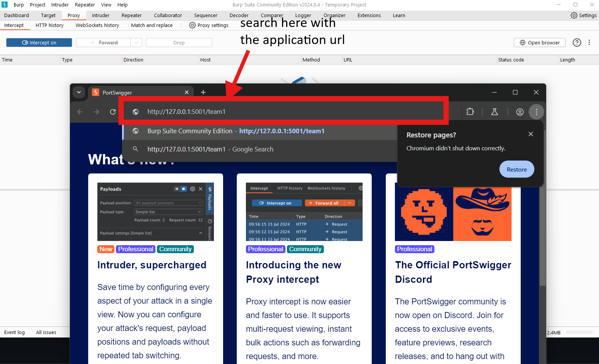Viewport: 599px width, 364px height.
Task: Click the Forward button
Action: 103,43
